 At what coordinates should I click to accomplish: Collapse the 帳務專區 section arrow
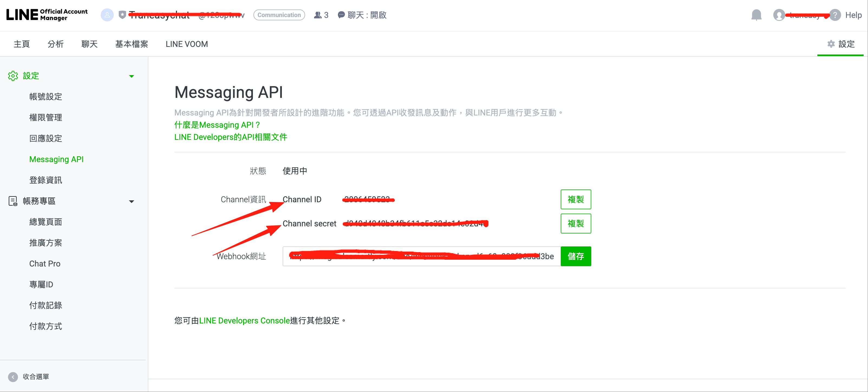(131, 201)
